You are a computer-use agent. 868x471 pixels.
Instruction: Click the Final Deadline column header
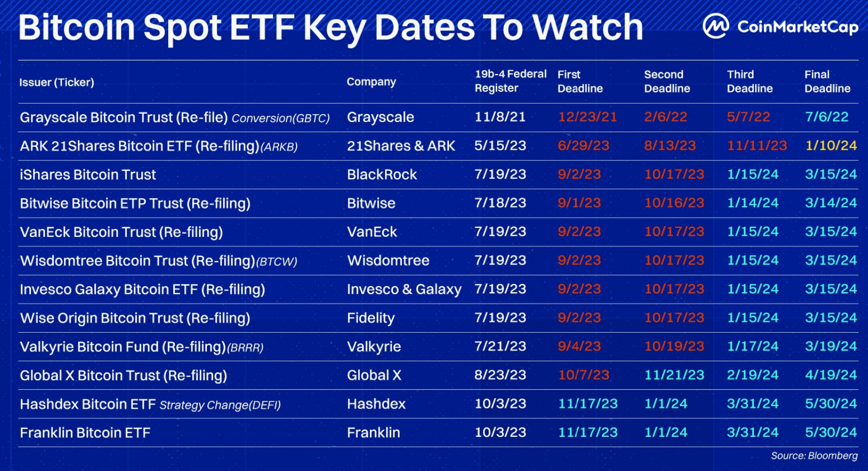pos(827,81)
